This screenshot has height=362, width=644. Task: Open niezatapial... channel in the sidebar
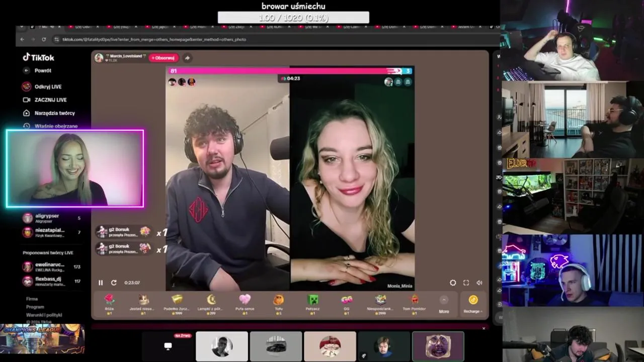coord(51,232)
